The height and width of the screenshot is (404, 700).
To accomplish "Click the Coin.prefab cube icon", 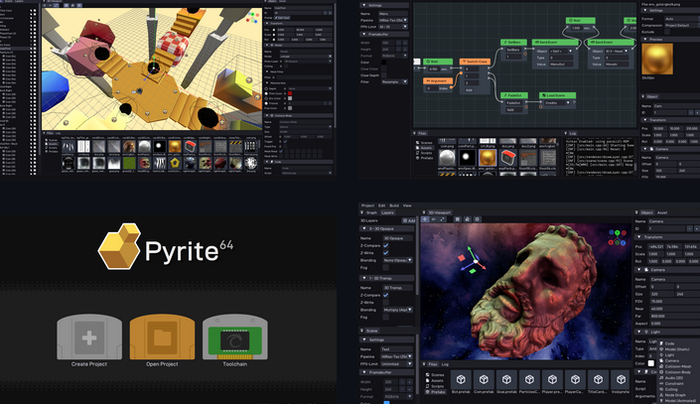I will coord(484,381).
